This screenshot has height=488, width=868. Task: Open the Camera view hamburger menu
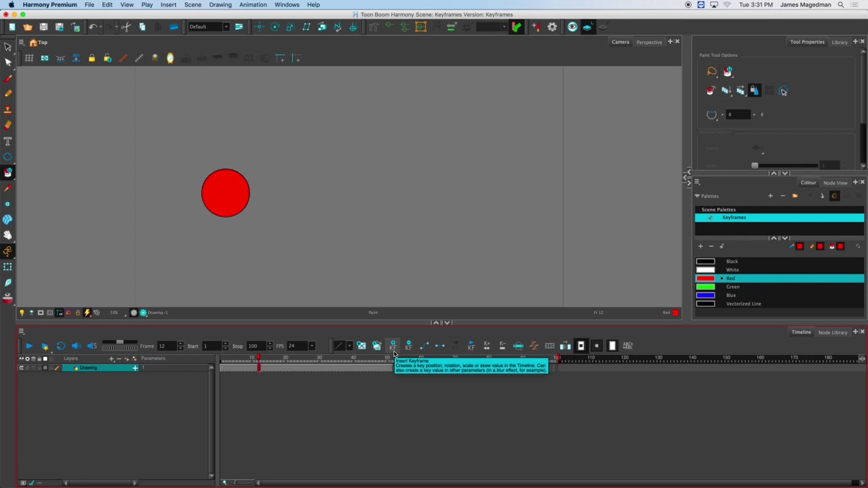tap(21, 43)
